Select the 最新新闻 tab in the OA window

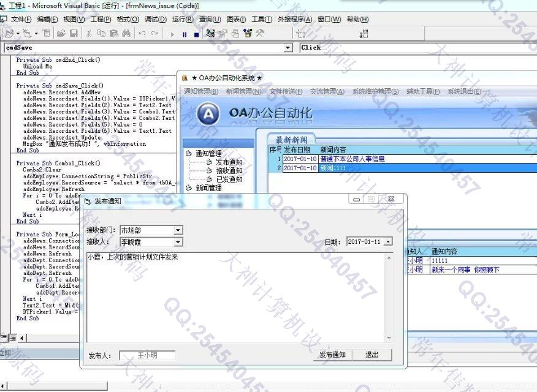[x=291, y=140]
